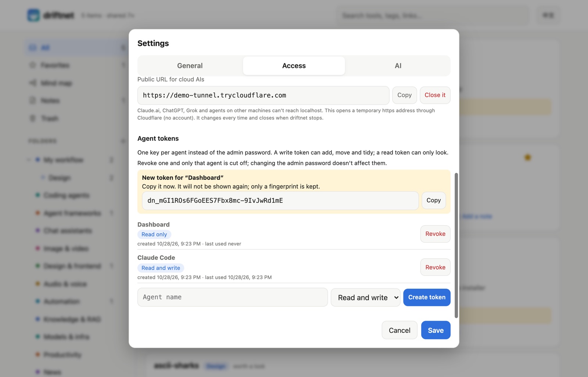
Task: Click the driftnet logo icon in header
Action: [x=33, y=15]
